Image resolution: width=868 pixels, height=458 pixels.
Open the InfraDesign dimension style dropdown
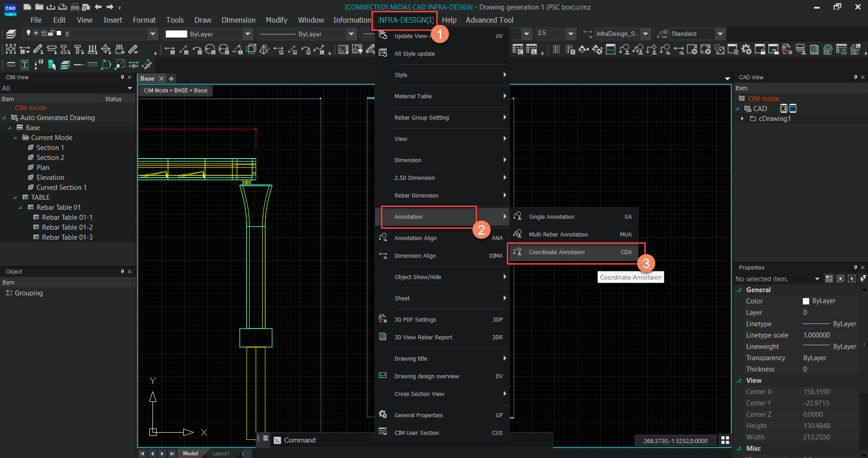645,34
